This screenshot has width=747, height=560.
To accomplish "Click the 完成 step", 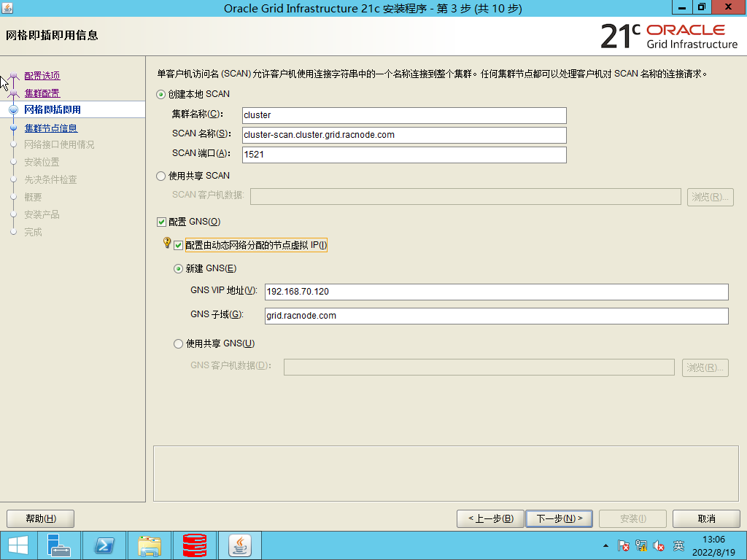I will (33, 233).
